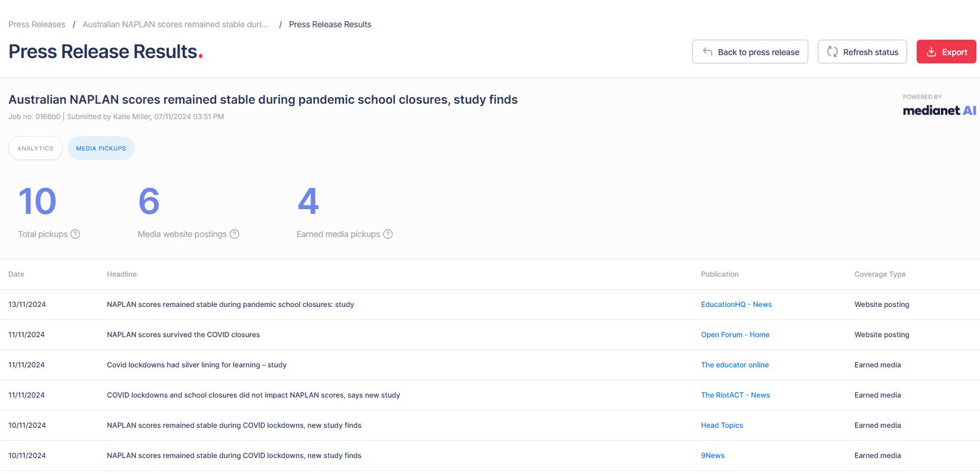The height and width of the screenshot is (474, 980).
Task: Select the Media Pickups tab
Action: point(101,148)
